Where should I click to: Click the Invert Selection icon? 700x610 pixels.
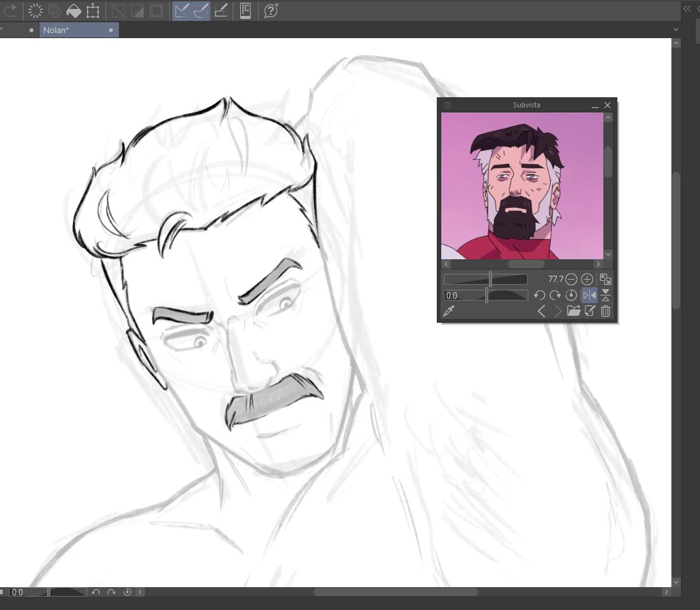coord(137,10)
